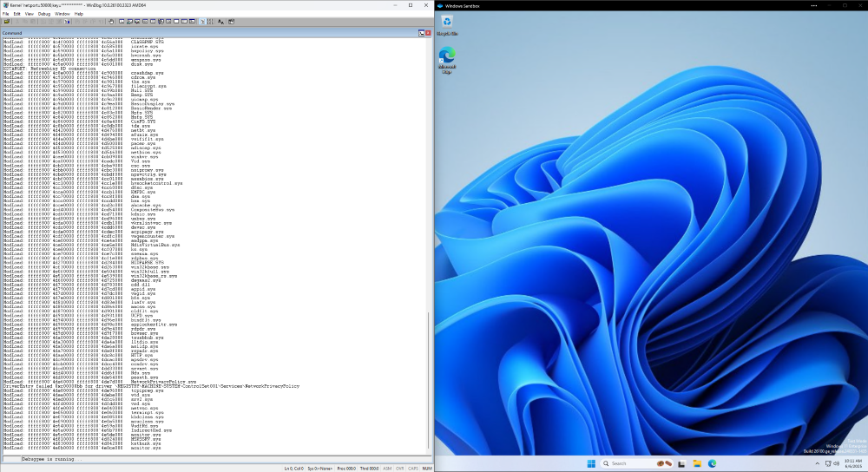Click the Open Source File toolbar icon
The image size is (868, 472).
tap(7, 22)
